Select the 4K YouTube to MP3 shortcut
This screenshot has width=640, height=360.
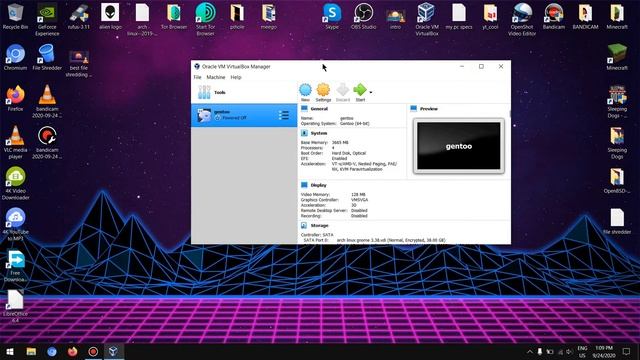pos(16,224)
